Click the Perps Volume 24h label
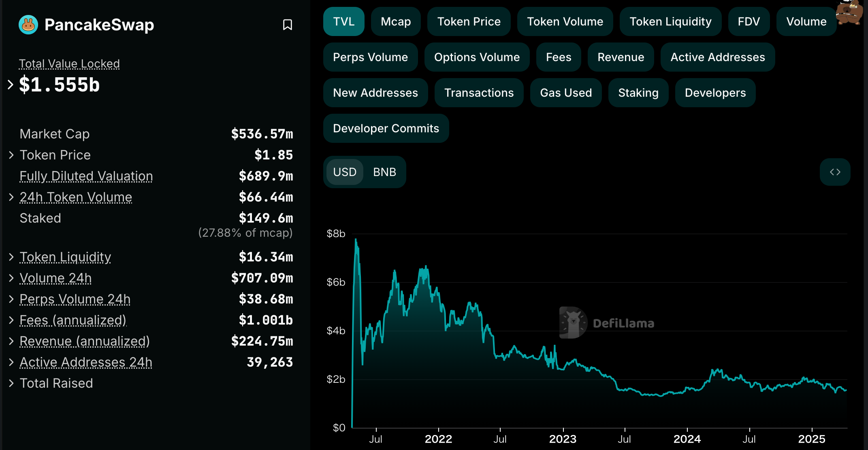Viewport: 868px width, 450px height. pyautogui.click(x=75, y=299)
